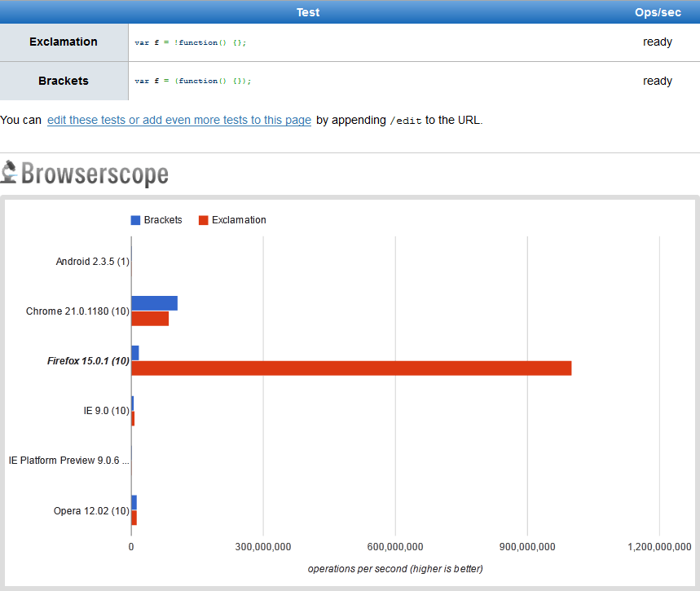
Task: Click the 300,000,000 axis label
Action: 263,547
